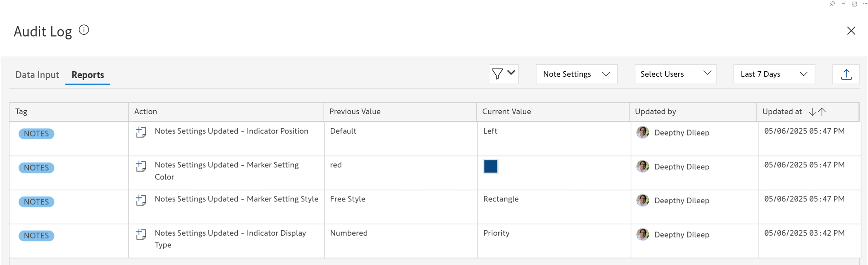Pin the visual using the pin icon
Screen dimensions: 868x265
coord(832,4)
